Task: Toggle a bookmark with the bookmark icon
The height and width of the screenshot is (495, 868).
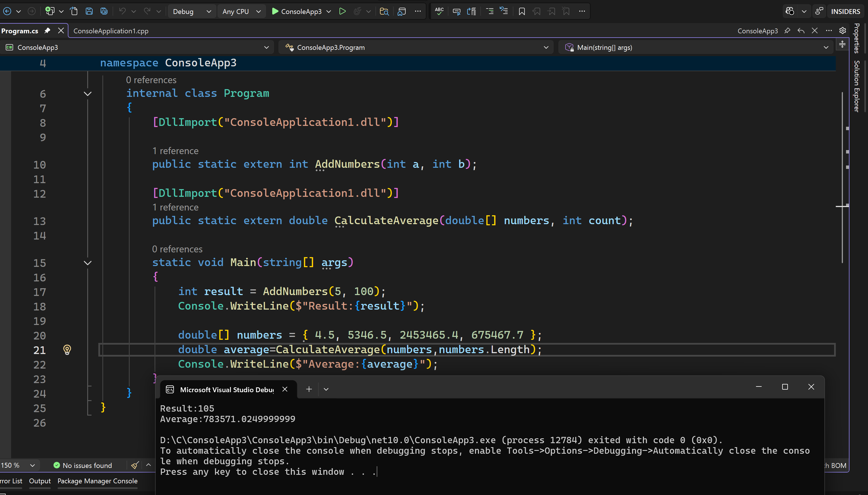Action: click(x=521, y=11)
